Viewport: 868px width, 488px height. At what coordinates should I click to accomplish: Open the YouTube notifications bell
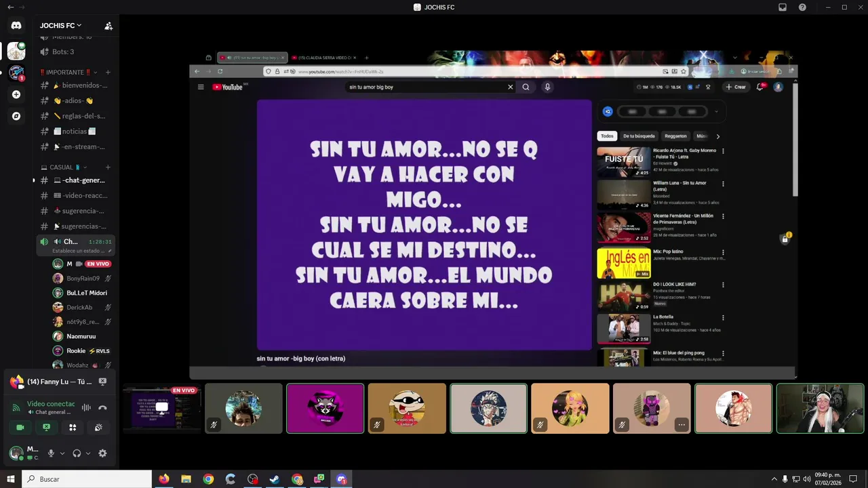coord(760,87)
